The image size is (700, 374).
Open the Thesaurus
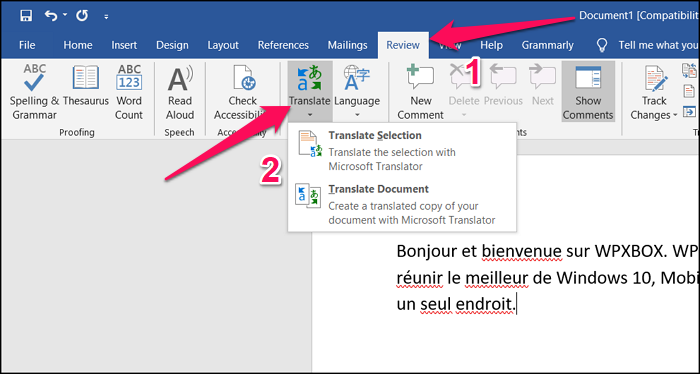pyautogui.click(x=86, y=86)
